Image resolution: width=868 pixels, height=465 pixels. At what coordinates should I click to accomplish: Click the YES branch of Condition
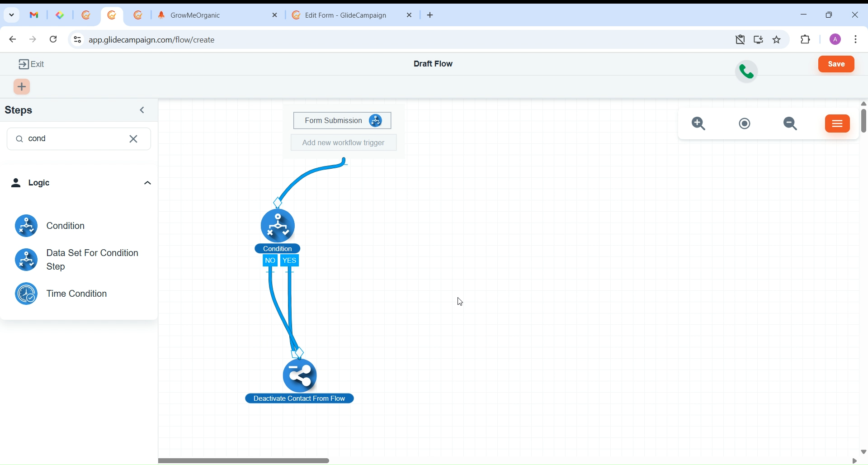click(290, 261)
